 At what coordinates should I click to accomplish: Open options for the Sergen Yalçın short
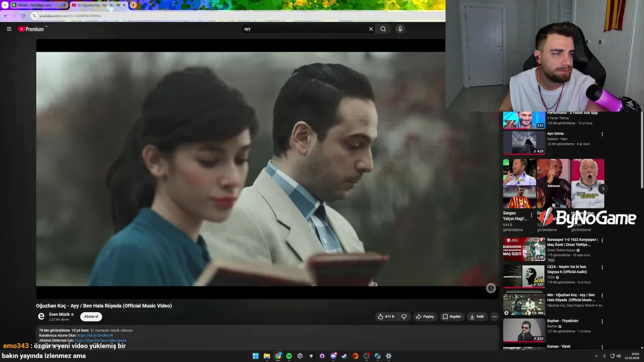pyautogui.click(x=531, y=215)
